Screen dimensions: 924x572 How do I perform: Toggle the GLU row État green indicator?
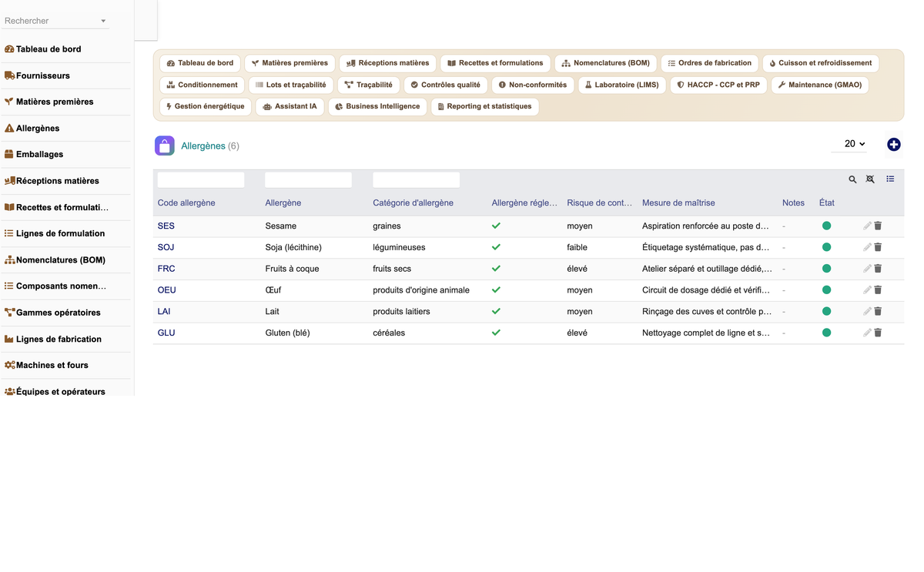pyautogui.click(x=826, y=333)
